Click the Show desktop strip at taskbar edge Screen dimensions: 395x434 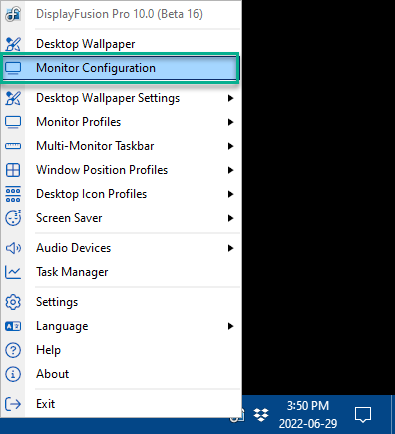[393, 415]
